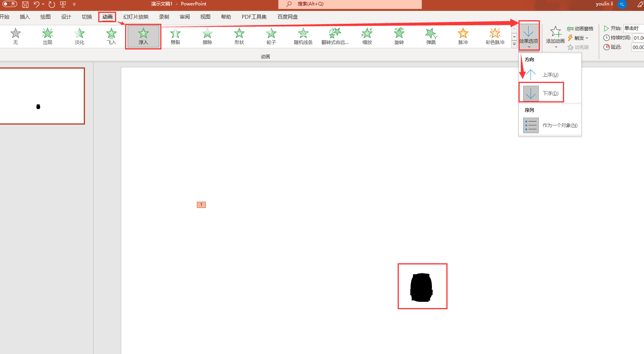Open the 切换 ribbon tab
644x354 pixels.
[87, 17]
